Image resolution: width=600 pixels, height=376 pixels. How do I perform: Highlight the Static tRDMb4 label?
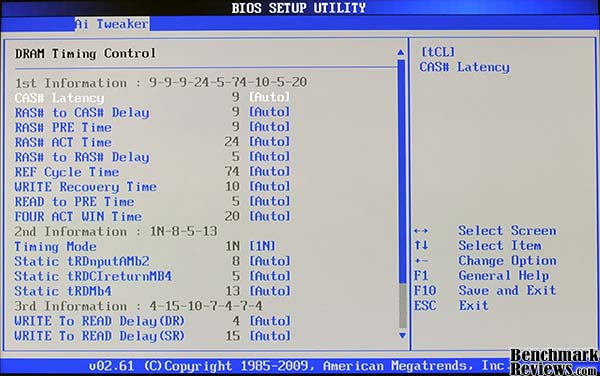point(63,292)
